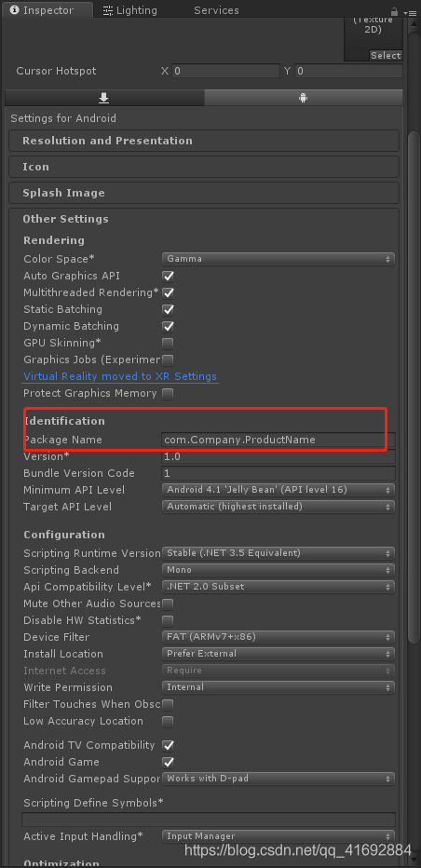The image size is (421, 868).
Task: Open the Scripting Backend Mono dropdown
Action: [x=278, y=570]
